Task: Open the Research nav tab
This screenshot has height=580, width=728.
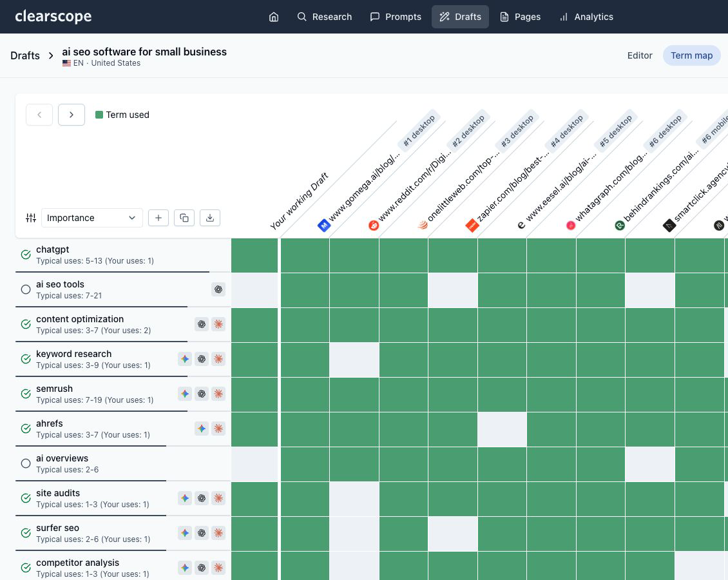Action: 325,17
